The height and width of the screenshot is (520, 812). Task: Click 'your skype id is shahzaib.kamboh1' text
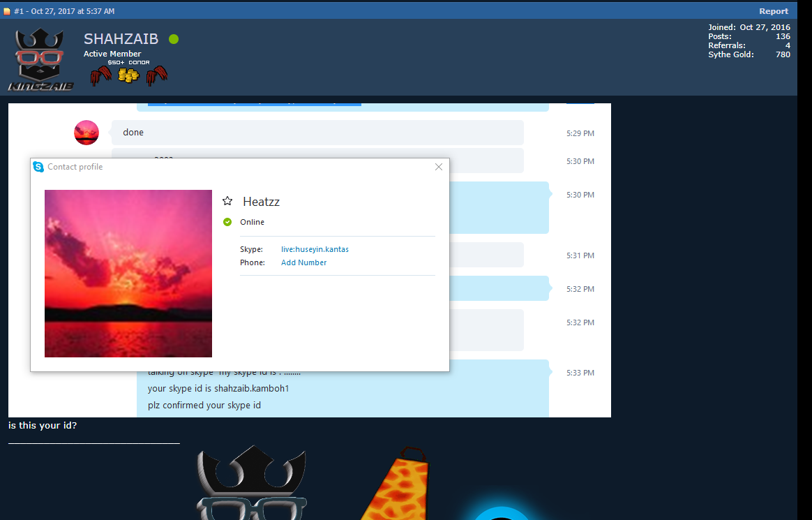tap(218, 389)
